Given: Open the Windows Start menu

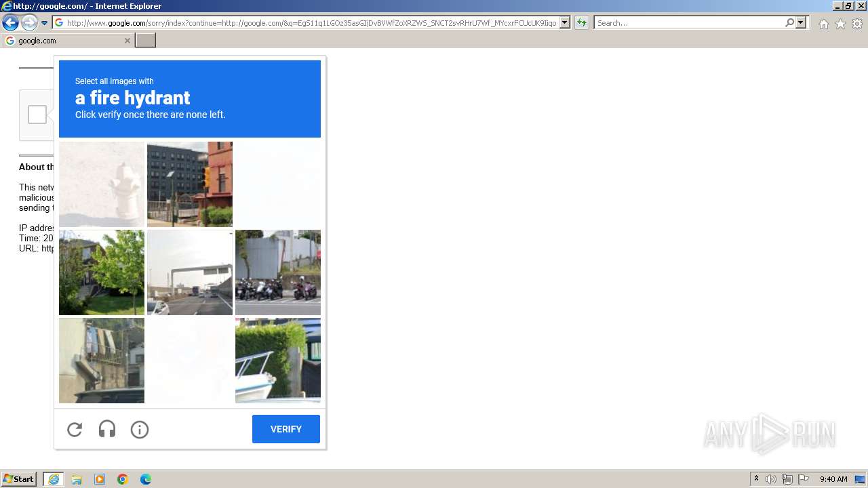Looking at the screenshot, I should coord(19,479).
